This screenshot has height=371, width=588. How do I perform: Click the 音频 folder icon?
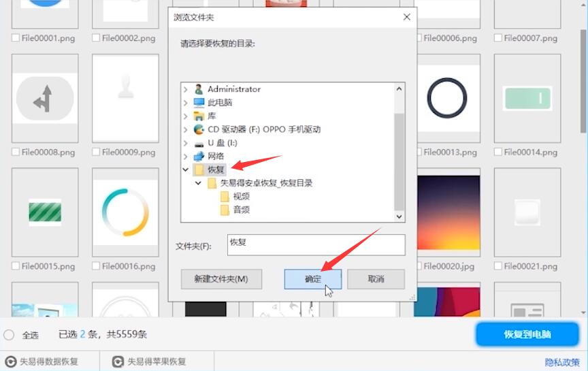tap(225, 210)
